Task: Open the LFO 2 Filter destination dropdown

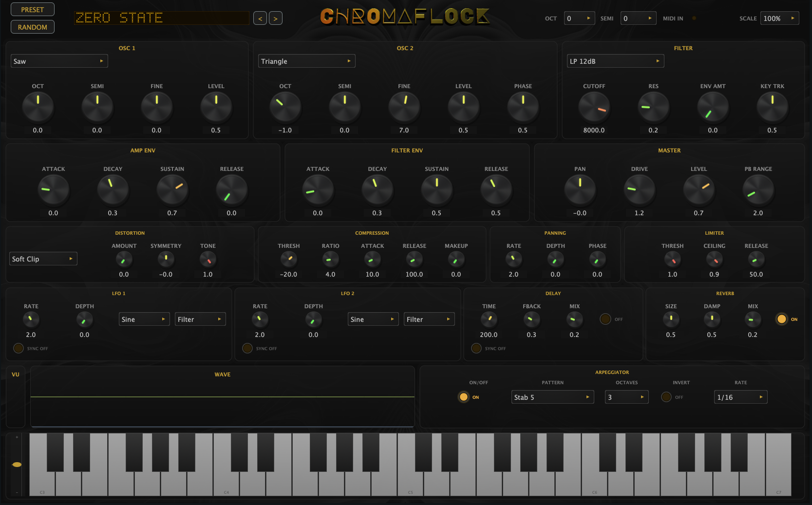Action: (x=429, y=319)
